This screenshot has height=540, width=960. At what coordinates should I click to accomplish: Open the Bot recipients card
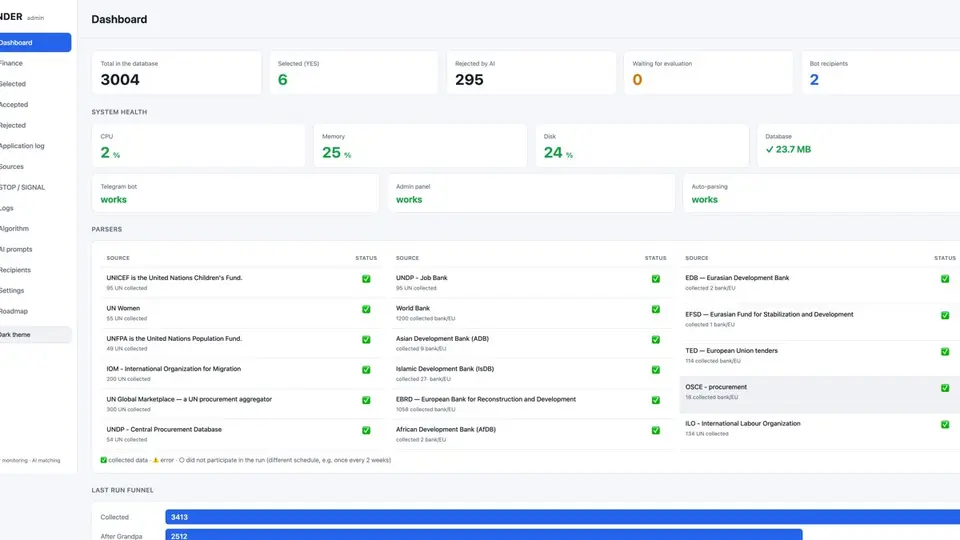pos(882,73)
